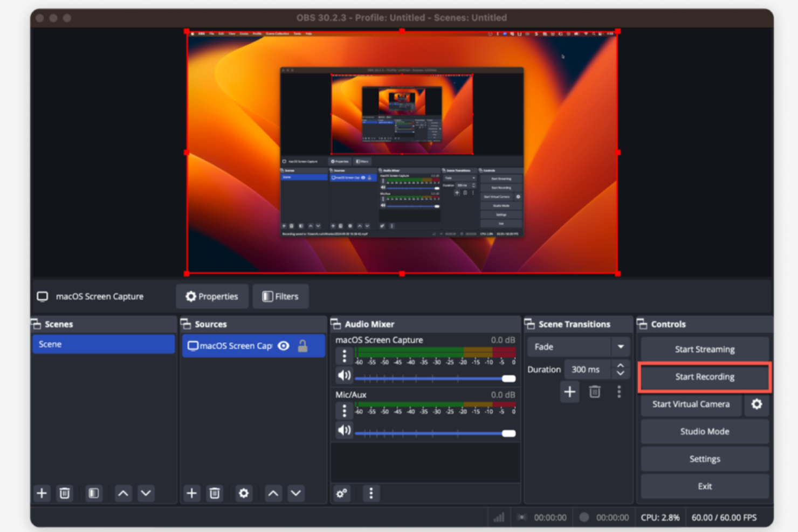The height and width of the screenshot is (532, 798).
Task: Increase transition duration with the stepper
Action: click(621, 365)
